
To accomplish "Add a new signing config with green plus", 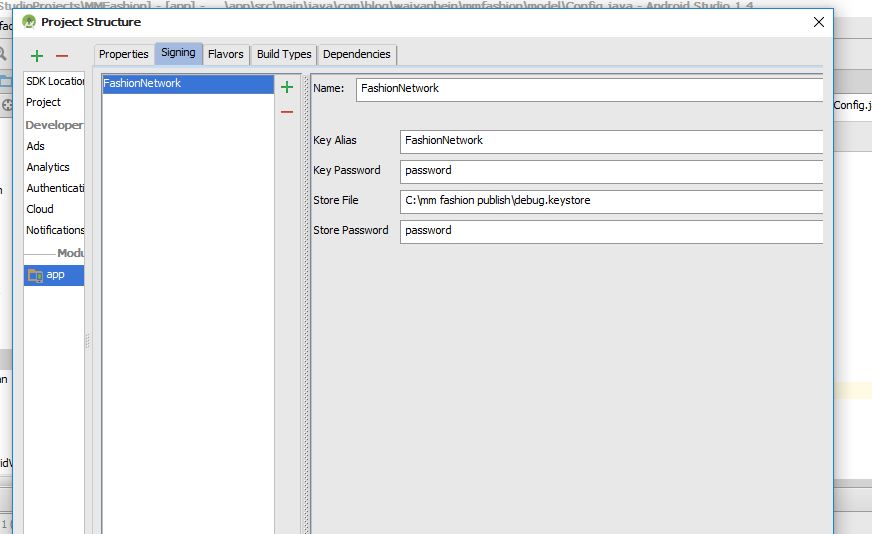I will pos(287,87).
